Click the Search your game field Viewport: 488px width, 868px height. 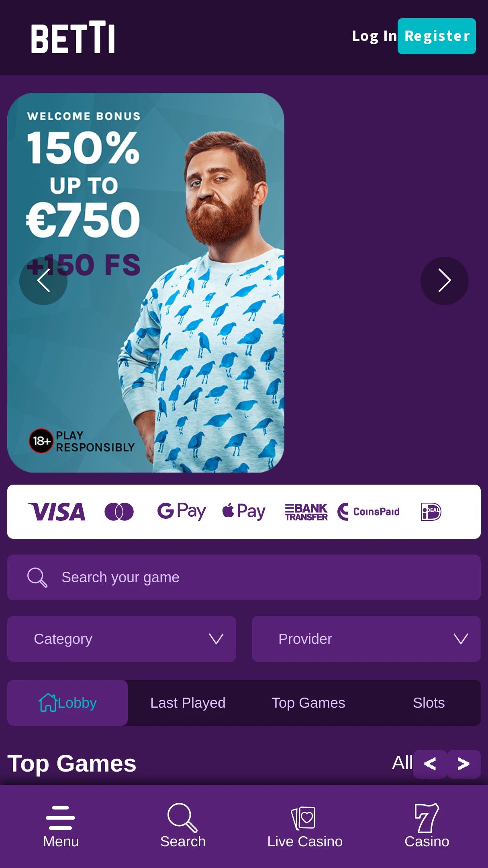(244, 577)
